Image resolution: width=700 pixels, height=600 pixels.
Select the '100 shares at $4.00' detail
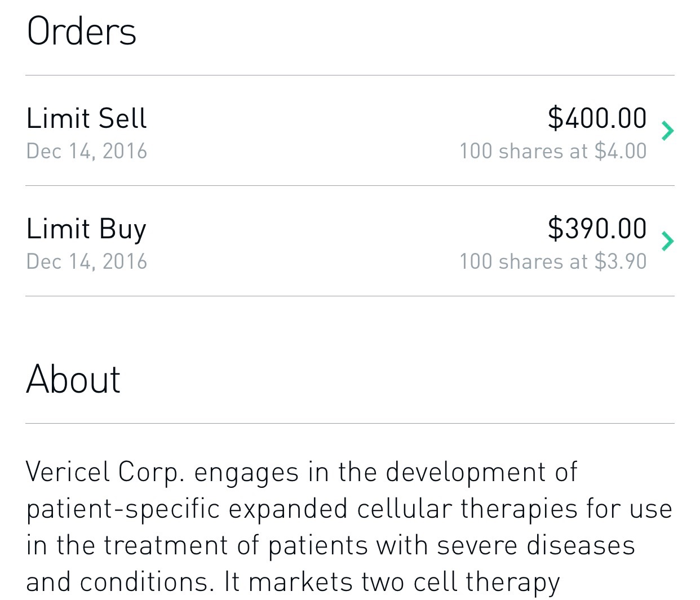(x=553, y=151)
